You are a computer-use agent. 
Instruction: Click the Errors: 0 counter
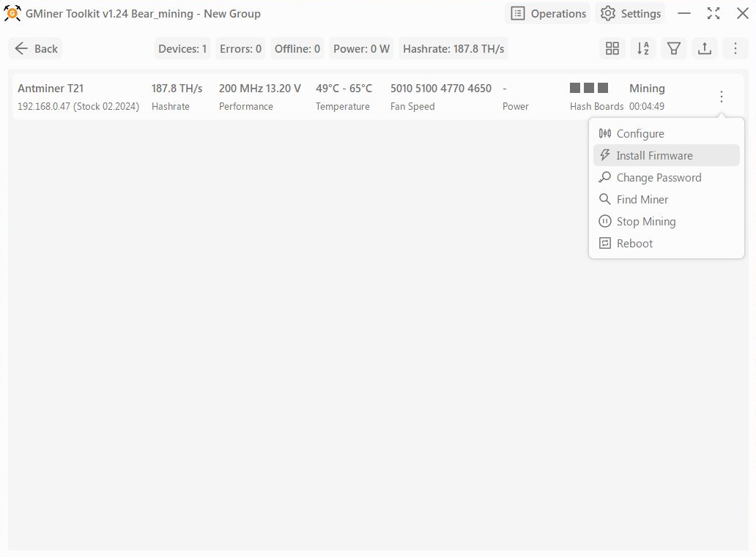coord(240,48)
